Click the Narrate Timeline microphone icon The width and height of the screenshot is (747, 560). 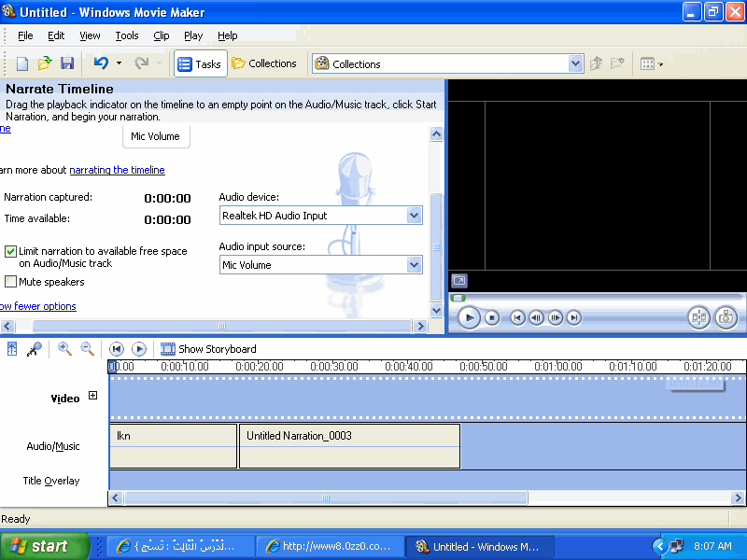coord(35,349)
